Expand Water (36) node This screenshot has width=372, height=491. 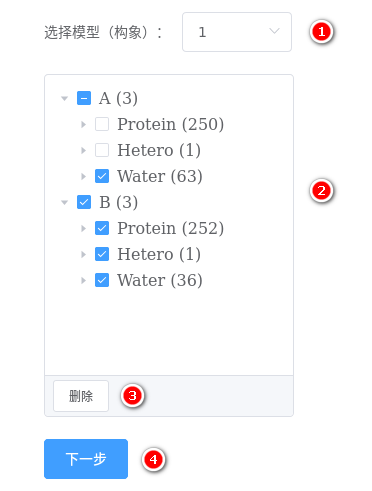83,280
